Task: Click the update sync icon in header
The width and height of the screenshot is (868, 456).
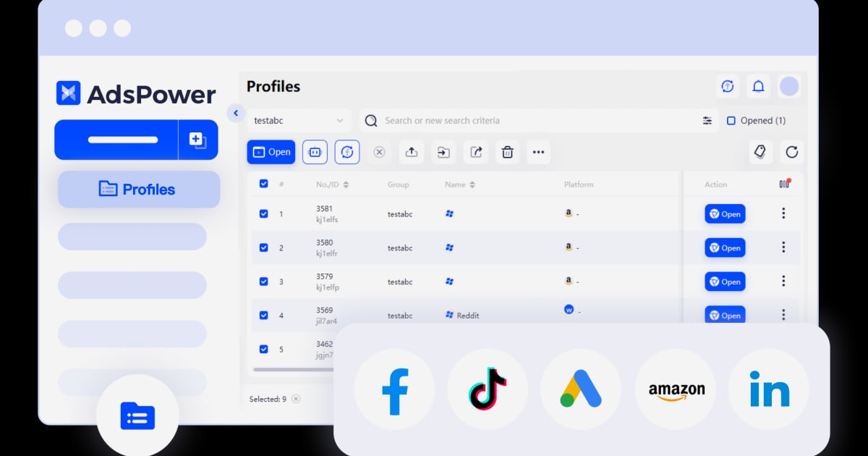Action: tap(728, 87)
